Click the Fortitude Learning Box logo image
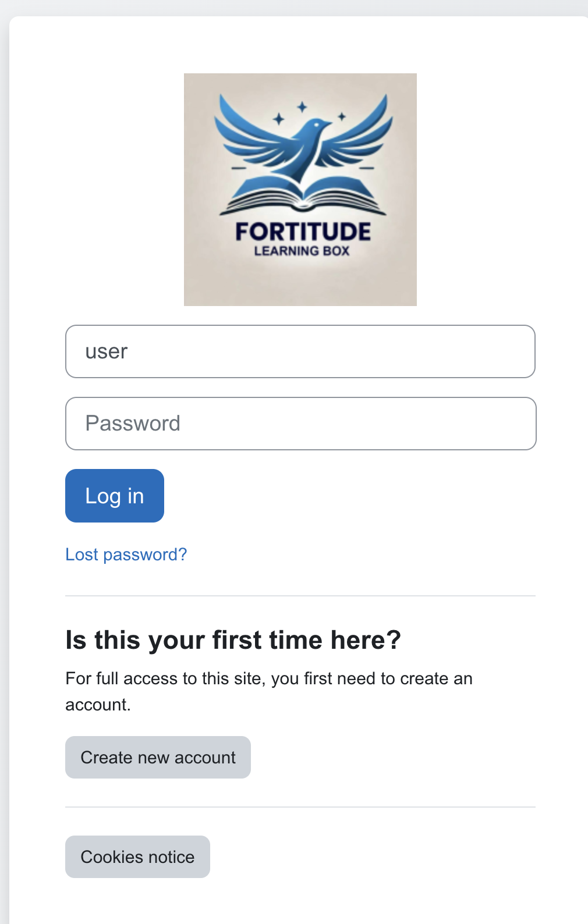The image size is (588, 924). 300,189
